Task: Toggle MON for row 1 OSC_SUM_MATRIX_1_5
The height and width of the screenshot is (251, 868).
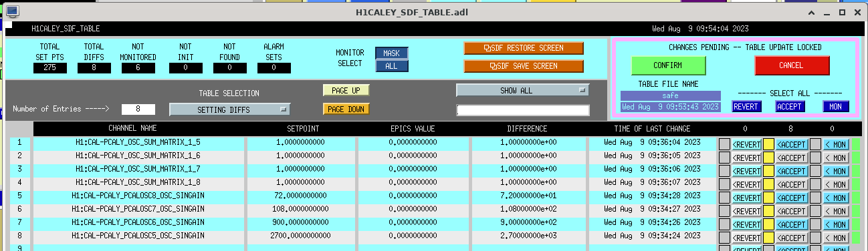Action: click(836, 144)
